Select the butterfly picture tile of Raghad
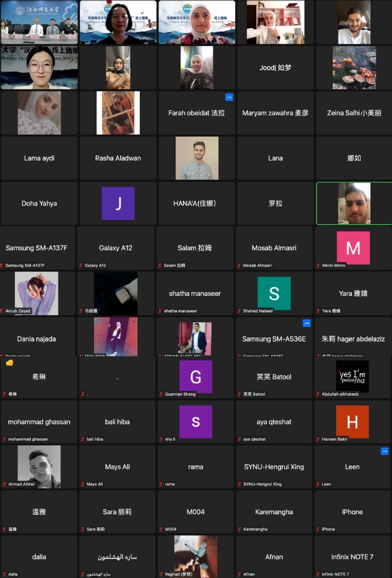Viewport: 392px width, 578px height. pyautogui.click(x=196, y=556)
